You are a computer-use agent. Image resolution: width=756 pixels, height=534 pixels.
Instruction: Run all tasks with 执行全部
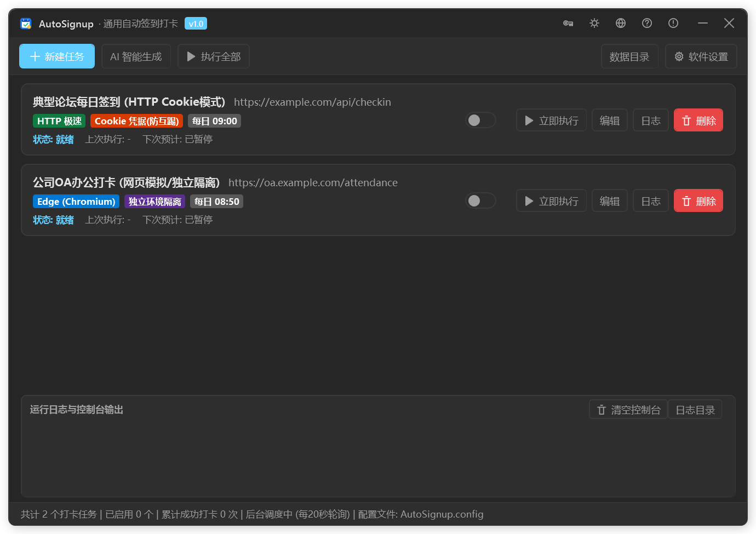coord(214,56)
